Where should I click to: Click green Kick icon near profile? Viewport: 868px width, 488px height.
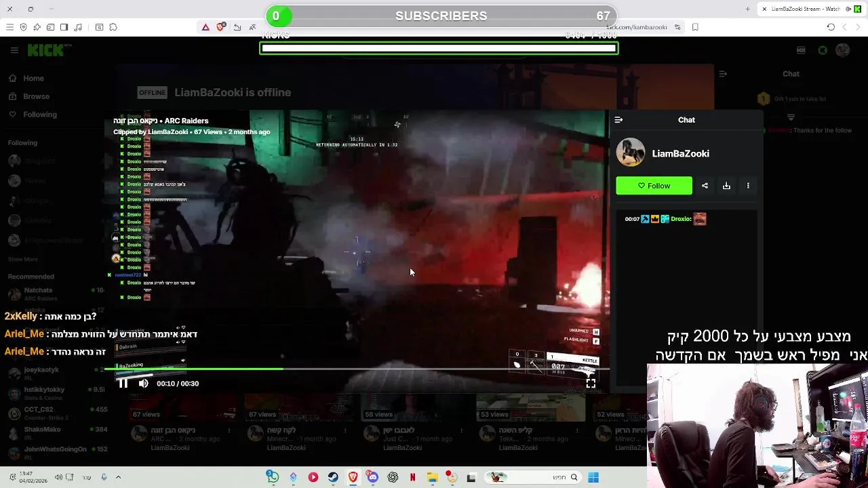(823, 50)
